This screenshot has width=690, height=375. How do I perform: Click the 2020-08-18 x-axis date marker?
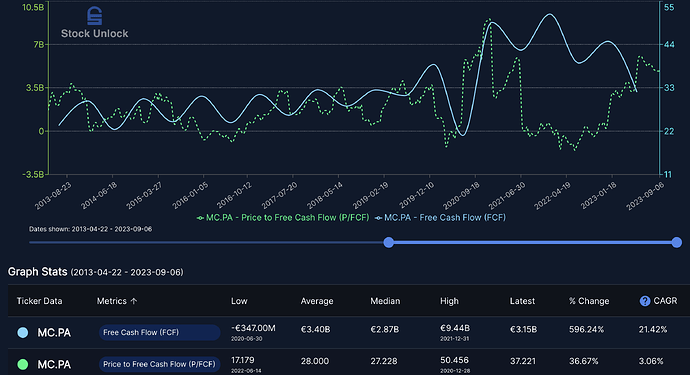[x=462, y=196]
